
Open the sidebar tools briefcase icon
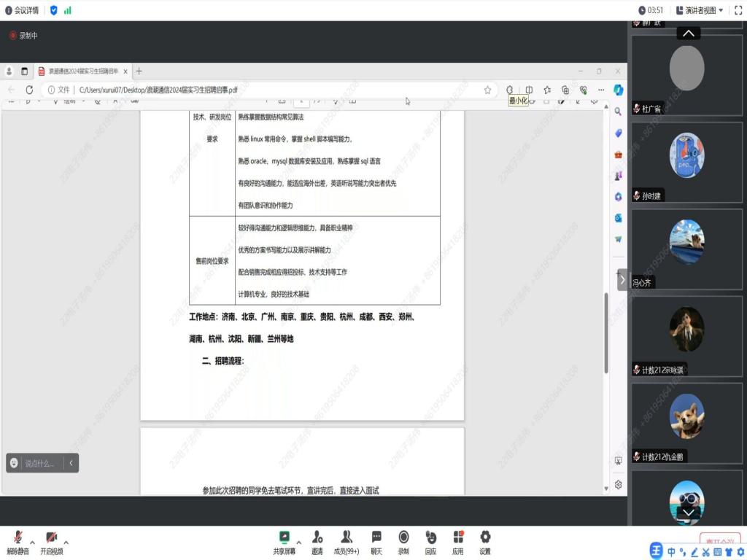point(618,155)
